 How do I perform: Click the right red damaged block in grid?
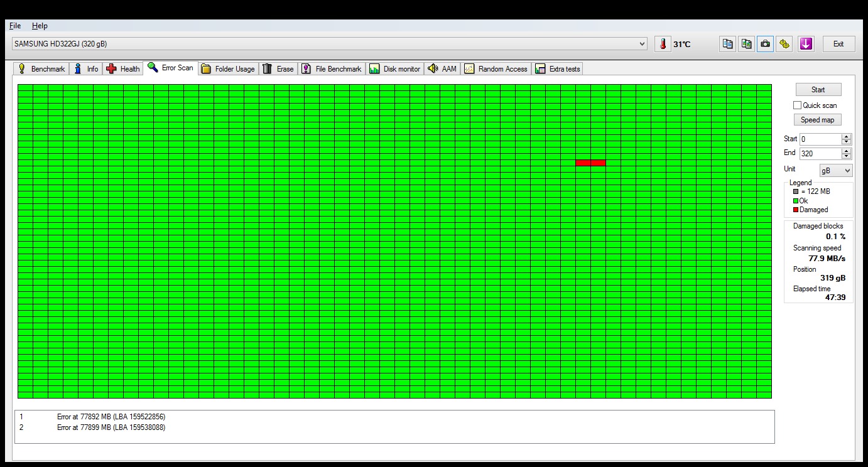(598, 163)
